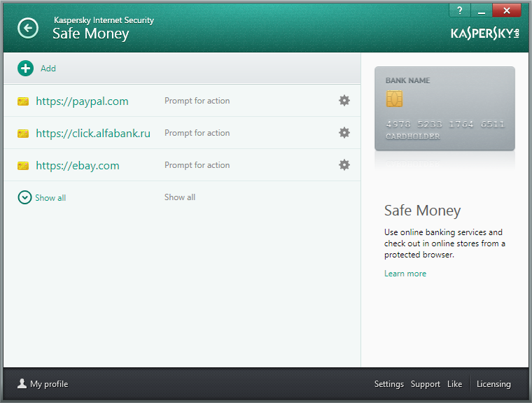The height and width of the screenshot is (403, 532).
Task: Open the gear settings for click.alfabank.ru
Action: [x=344, y=133]
